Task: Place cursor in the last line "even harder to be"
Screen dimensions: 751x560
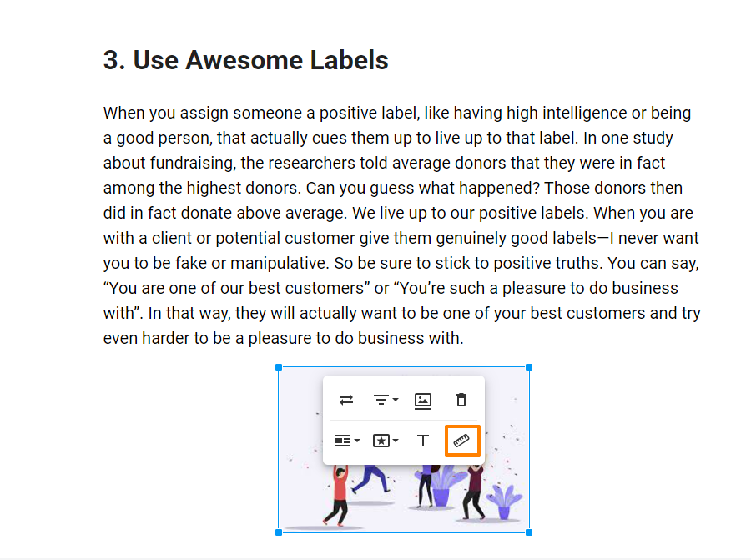Action: pyautogui.click(x=284, y=338)
